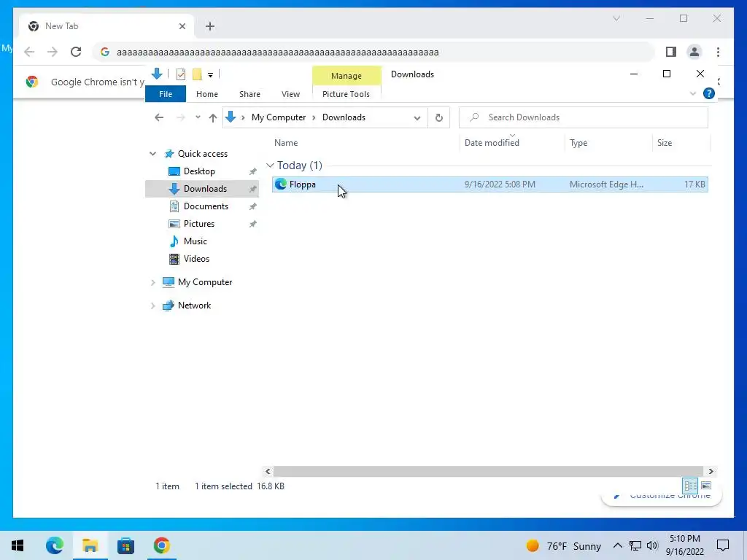747x560 pixels.
Task: Open the Windows Start menu
Action: tap(18, 545)
